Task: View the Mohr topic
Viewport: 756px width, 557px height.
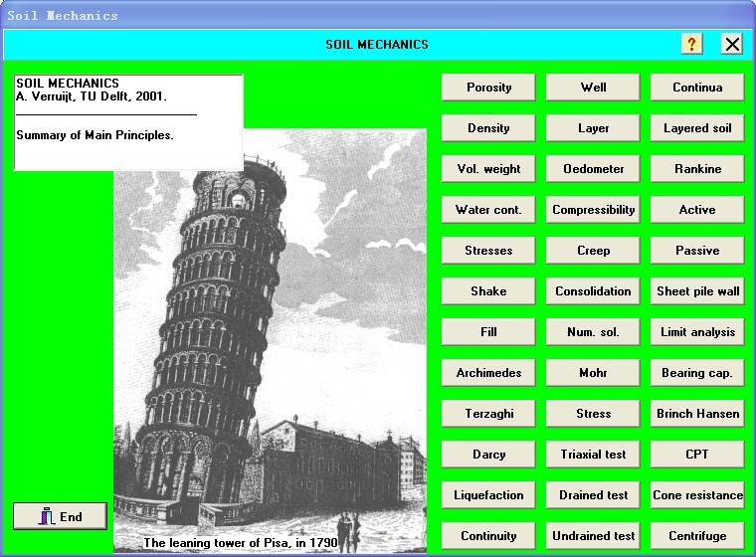Action: point(593,373)
